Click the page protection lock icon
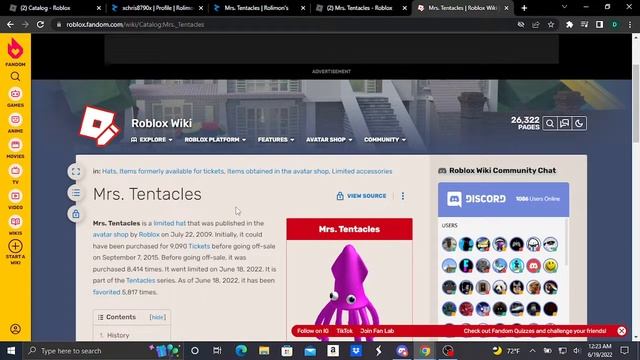This screenshot has height=360, width=640. pos(76,214)
